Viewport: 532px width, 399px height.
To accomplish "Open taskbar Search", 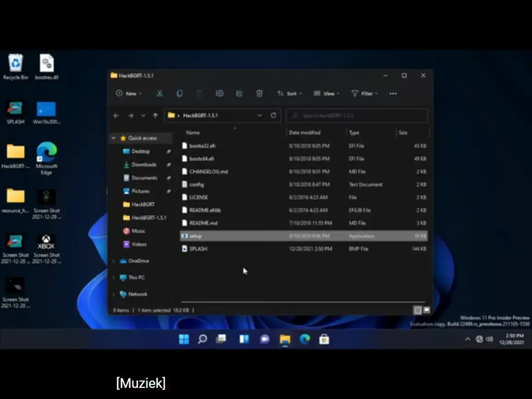I will pyautogui.click(x=203, y=339).
